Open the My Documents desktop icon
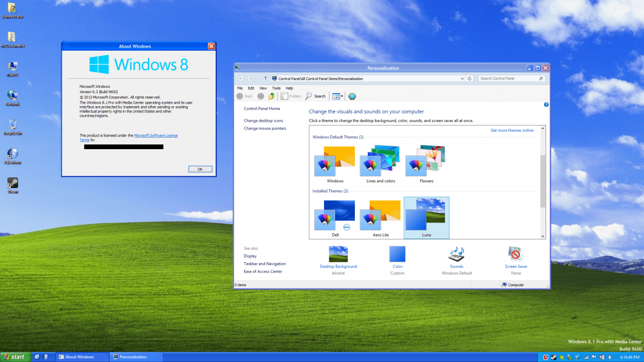Viewport: 644px width, 362px height. (12, 40)
